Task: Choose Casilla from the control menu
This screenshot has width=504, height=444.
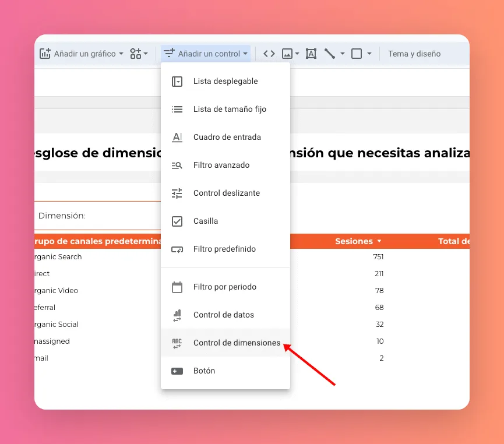Action: tap(206, 221)
